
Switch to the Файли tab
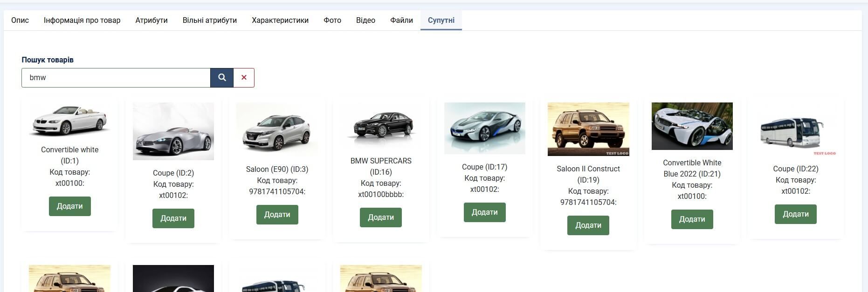[401, 20]
